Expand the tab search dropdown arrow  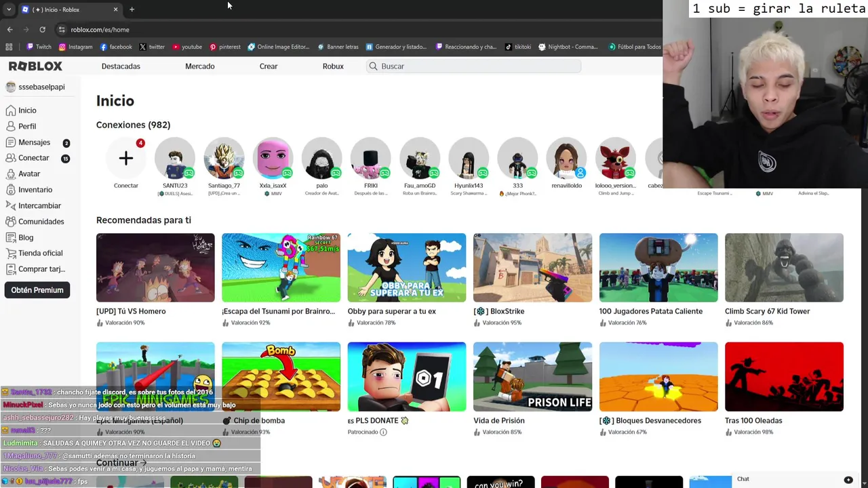[8, 9]
